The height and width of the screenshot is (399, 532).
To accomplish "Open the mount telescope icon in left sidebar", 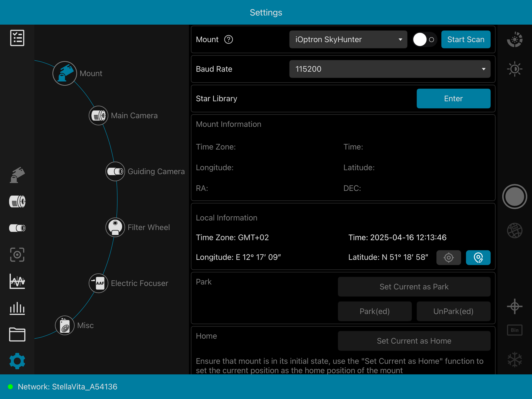I will click(17, 175).
